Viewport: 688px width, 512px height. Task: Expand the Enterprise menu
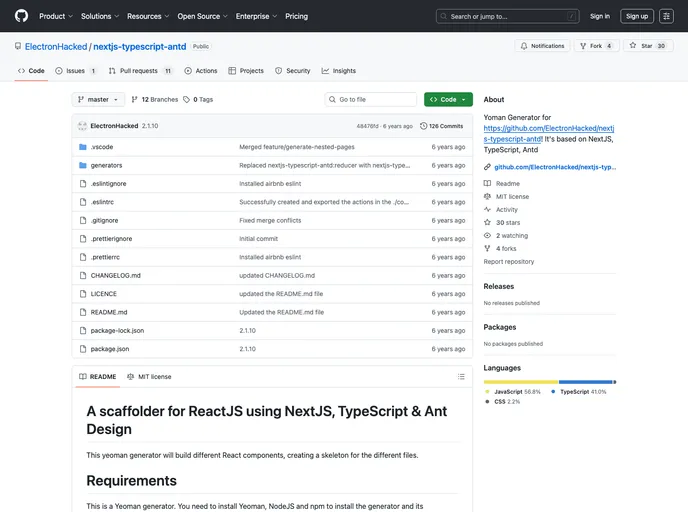(x=256, y=16)
